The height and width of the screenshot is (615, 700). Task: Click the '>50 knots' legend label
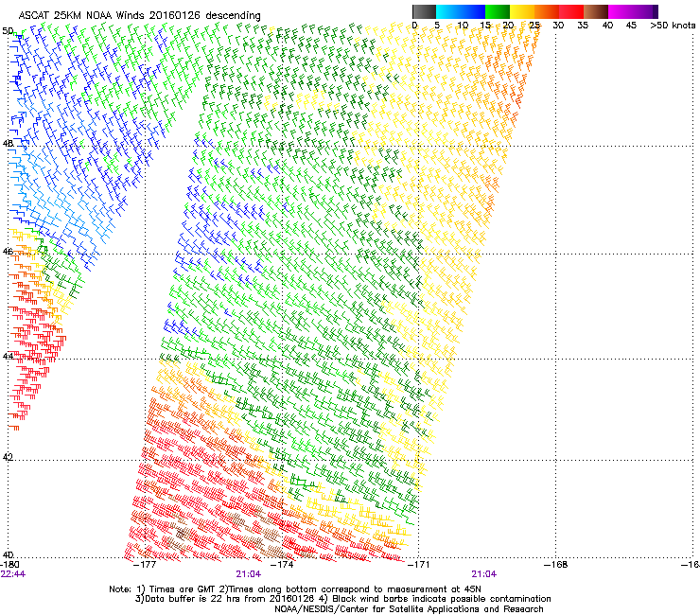pyautogui.click(x=673, y=26)
